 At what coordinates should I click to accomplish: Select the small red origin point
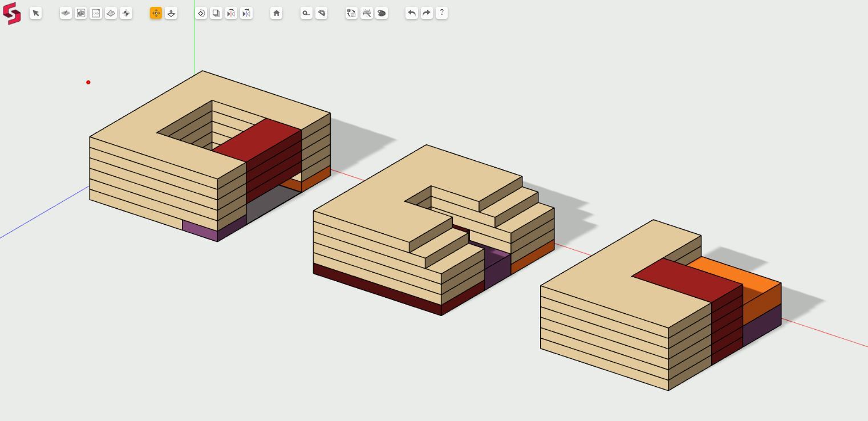point(88,82)
